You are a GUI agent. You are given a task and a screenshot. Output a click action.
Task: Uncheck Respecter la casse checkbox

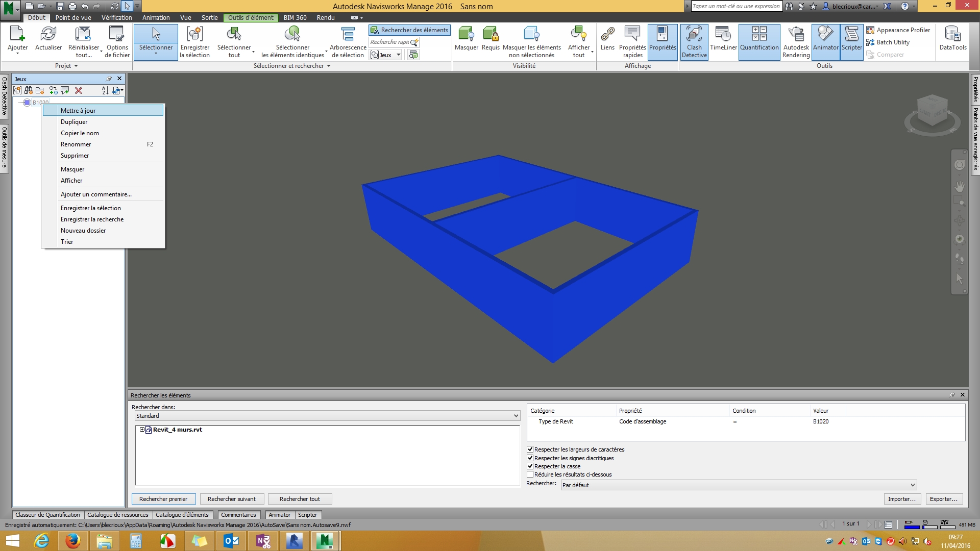[x=530, y=466]
